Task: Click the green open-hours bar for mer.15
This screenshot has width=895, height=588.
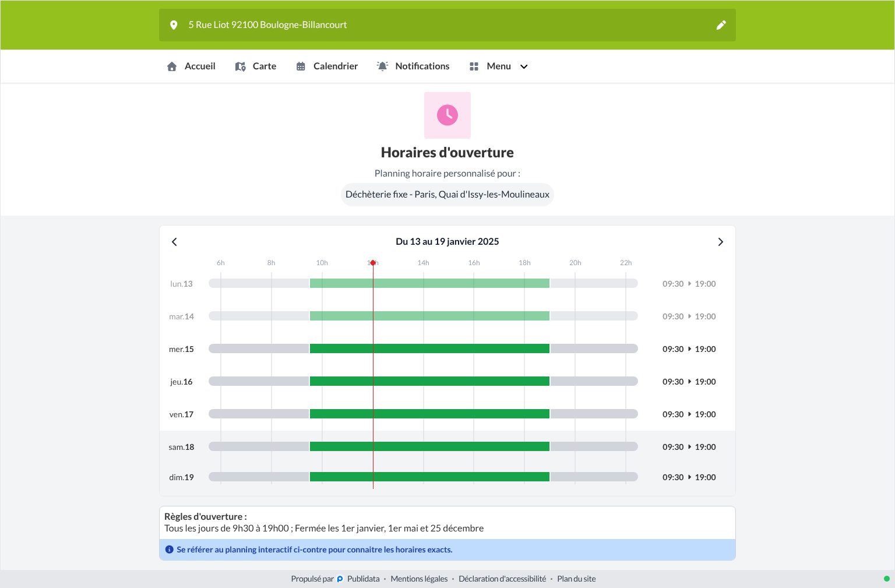Action: [x=429, y=348]
